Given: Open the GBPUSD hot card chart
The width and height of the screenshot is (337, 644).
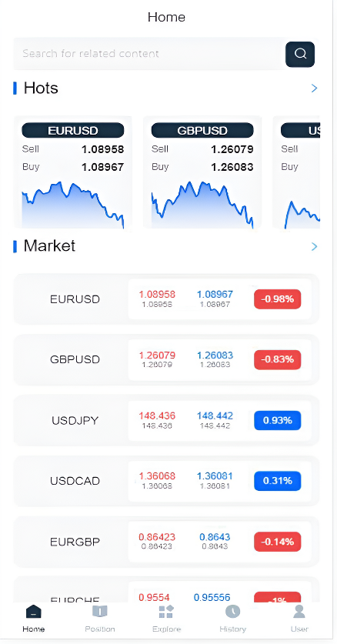Looking at the screenshot, I should [x=202, y=205].
